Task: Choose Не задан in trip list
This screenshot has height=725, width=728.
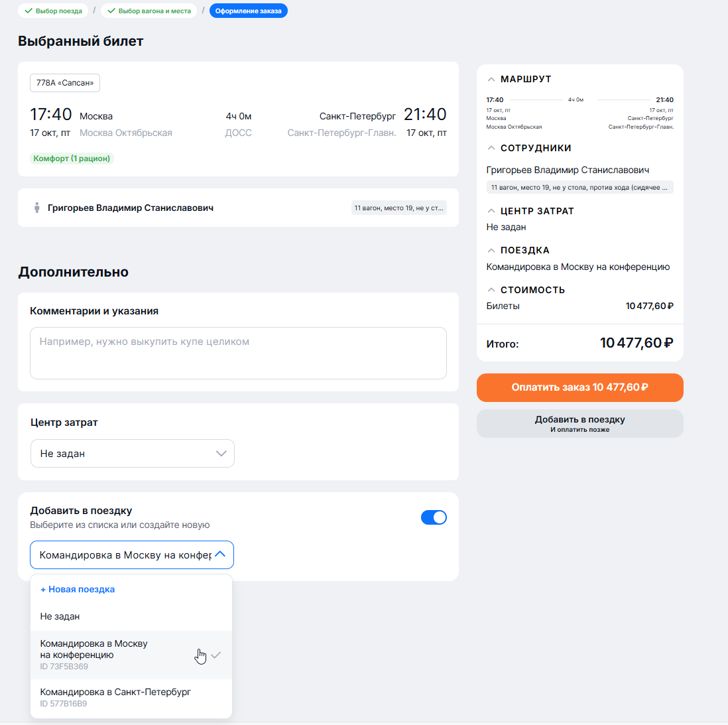Action: (x=60, y=616)
